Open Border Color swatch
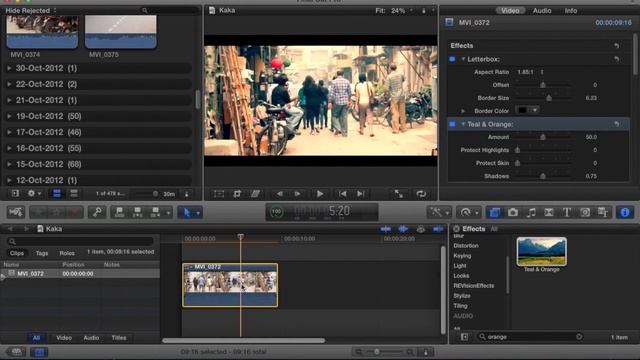This screenshot has height=360, width=640. [522, 110]
